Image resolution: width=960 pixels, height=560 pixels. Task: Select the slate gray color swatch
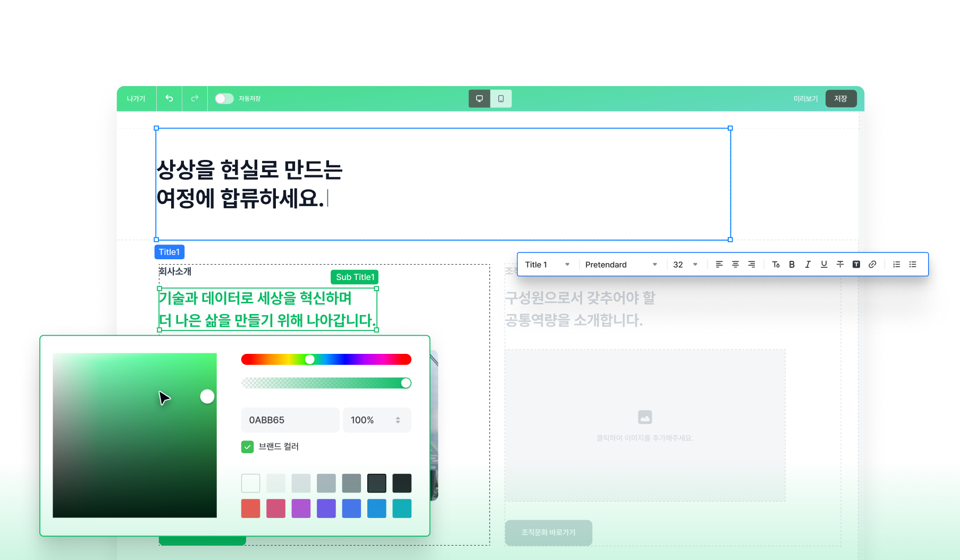coord(351,483)
